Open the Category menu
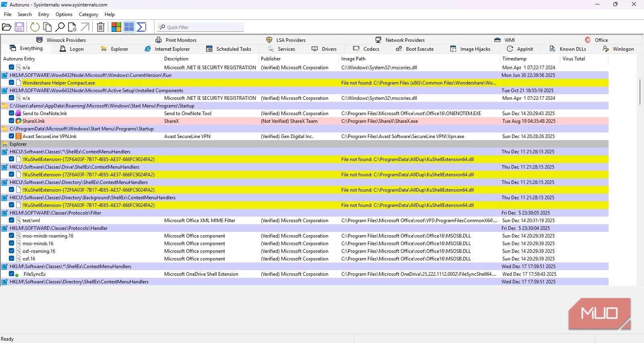The height and width of the screenshot is (343, 644). click(x=89, y=14)
